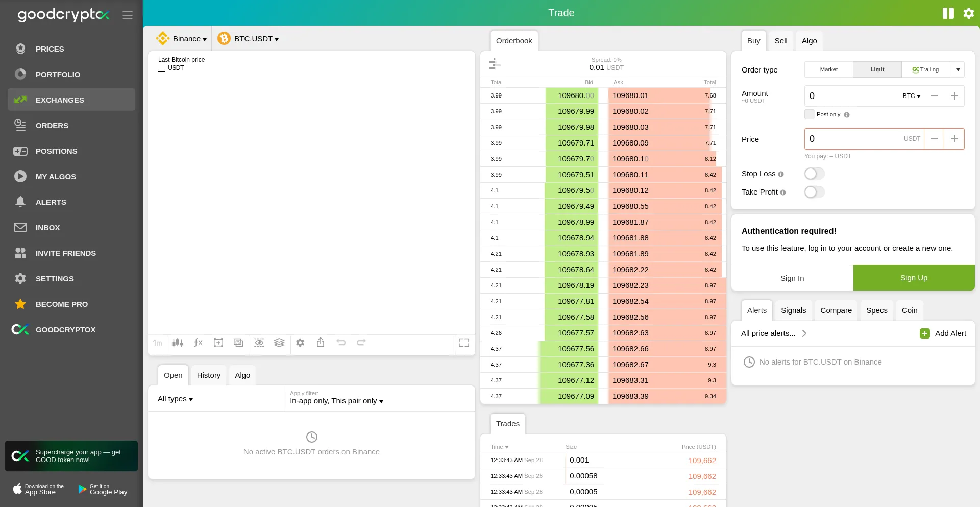Open chart layers icon
The width and height of the screenshot is (980, 507).
279,343
